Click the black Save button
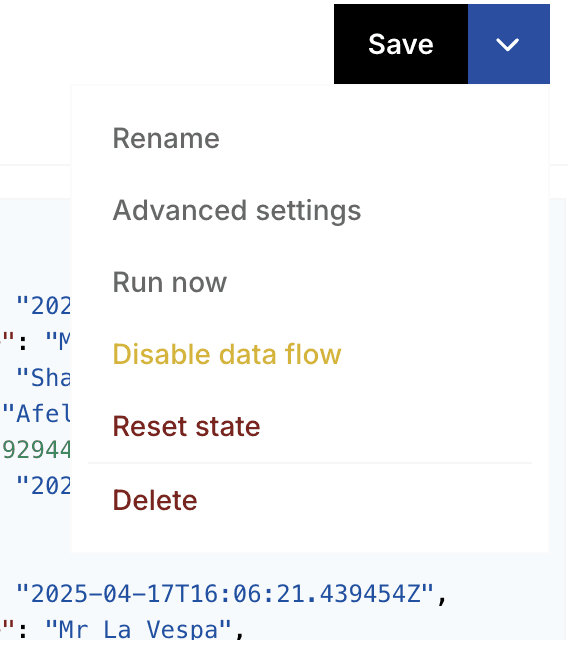The image size is (568, 646). click(401, 44)
